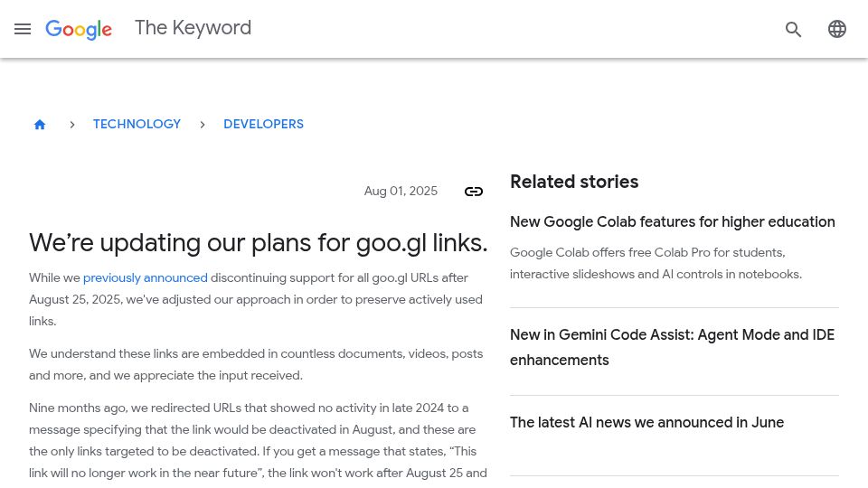Open the globe language selector
Image resolution: width=868 pixels, height=488 pixels.
click(x=837, y=29)
